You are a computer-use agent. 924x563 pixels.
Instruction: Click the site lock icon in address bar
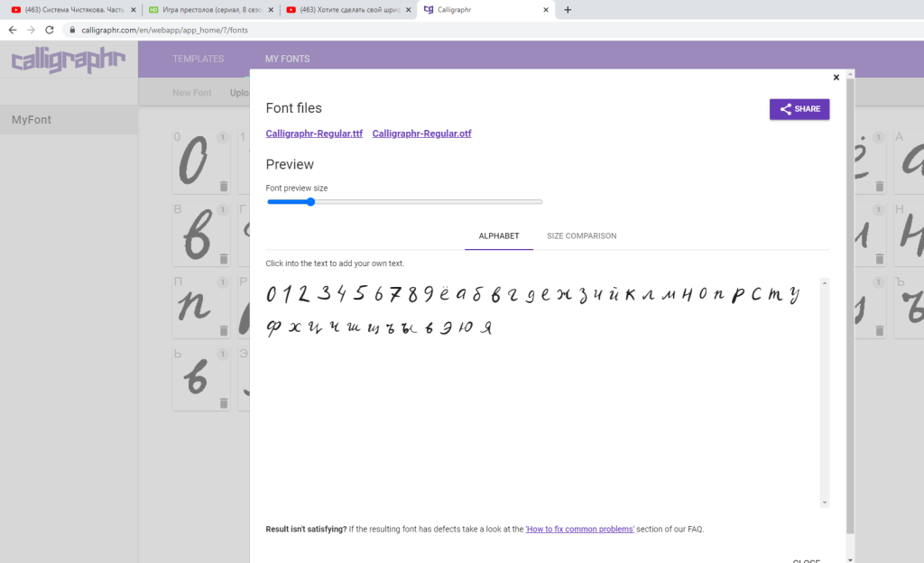[72, 30]
